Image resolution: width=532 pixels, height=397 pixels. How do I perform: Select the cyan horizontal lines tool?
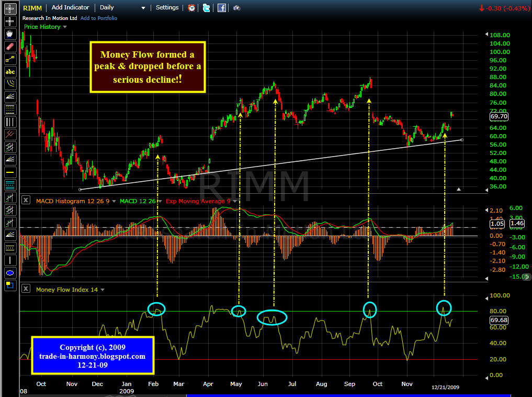click(x=10, y=185)
